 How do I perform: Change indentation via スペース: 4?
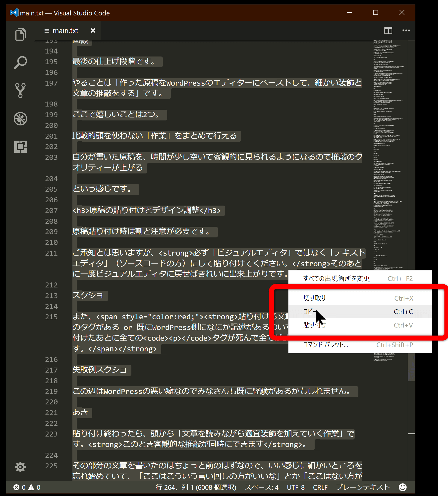point(261,487)
